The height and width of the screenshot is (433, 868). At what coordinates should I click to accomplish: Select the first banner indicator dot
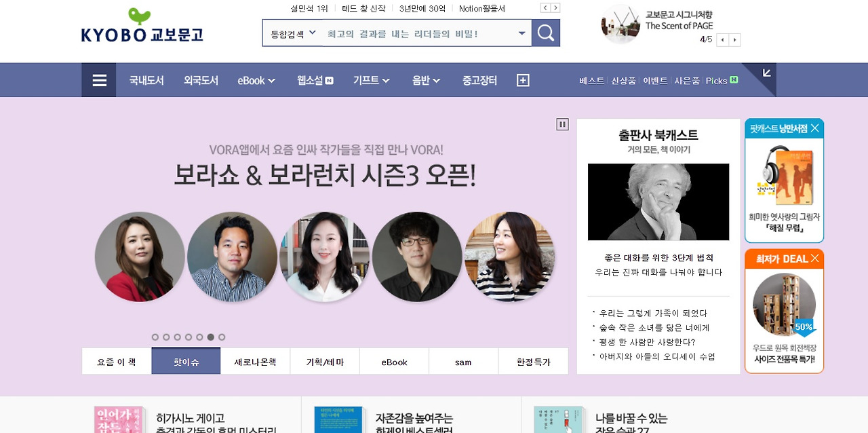(155, 337)
